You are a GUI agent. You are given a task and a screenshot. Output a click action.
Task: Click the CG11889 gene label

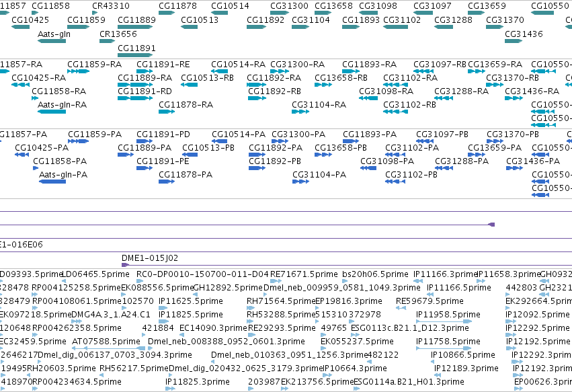click(137, 19)
